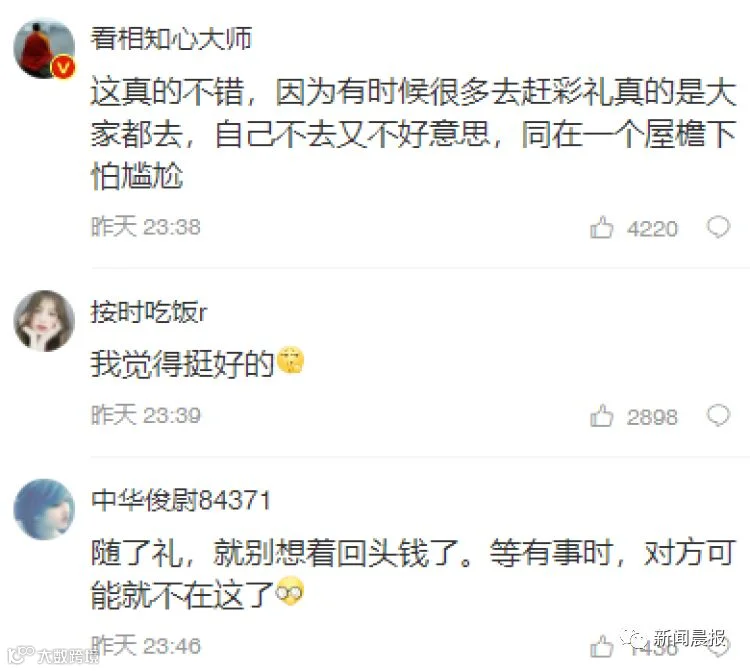Click the 2898 like count
750x671 pixels.
[x=652, y=417]
